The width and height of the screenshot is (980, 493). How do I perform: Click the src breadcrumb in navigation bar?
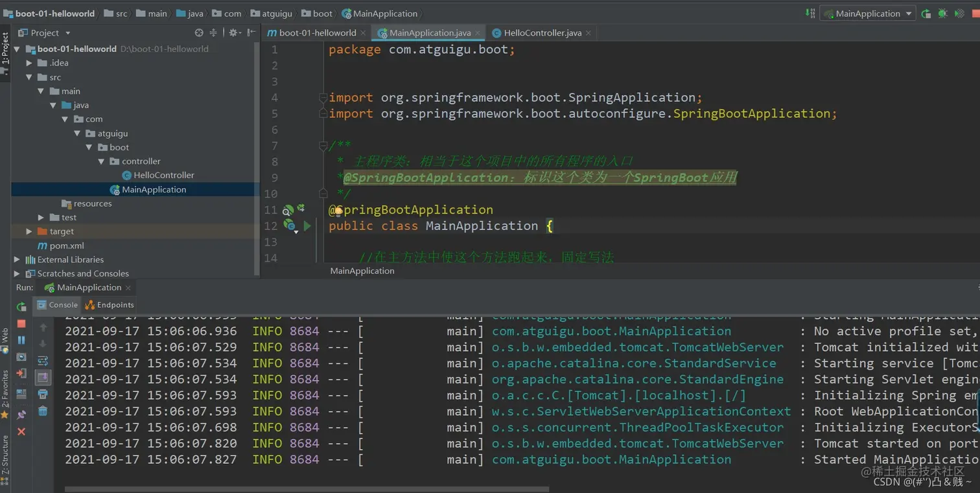click(116, 14)
